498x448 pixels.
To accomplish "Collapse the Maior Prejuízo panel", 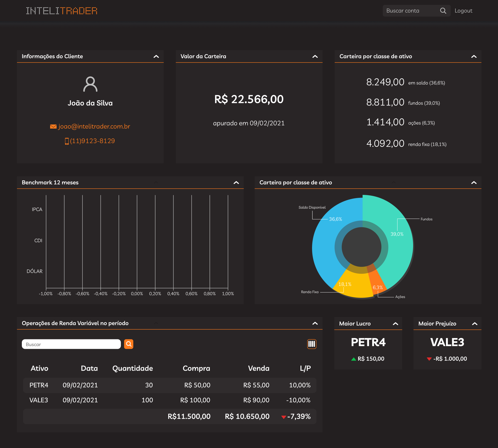I will click(475, 324).
